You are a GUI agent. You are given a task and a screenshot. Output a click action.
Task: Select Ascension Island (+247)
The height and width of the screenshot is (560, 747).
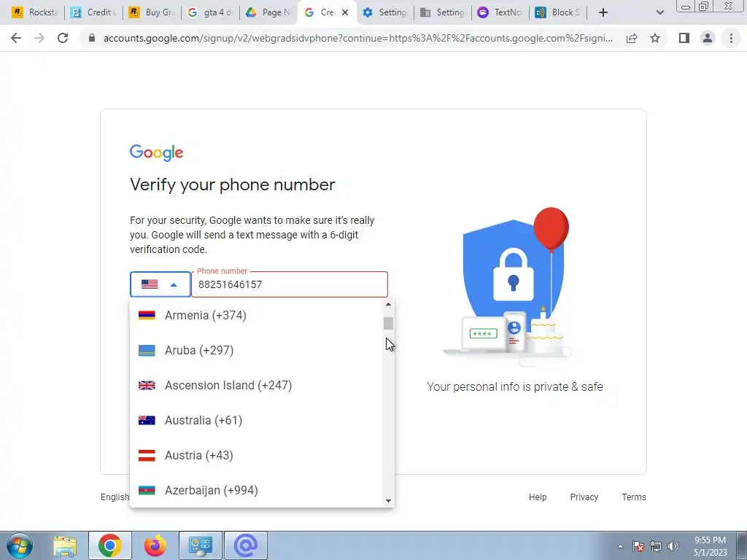click(x=256, y=385)
